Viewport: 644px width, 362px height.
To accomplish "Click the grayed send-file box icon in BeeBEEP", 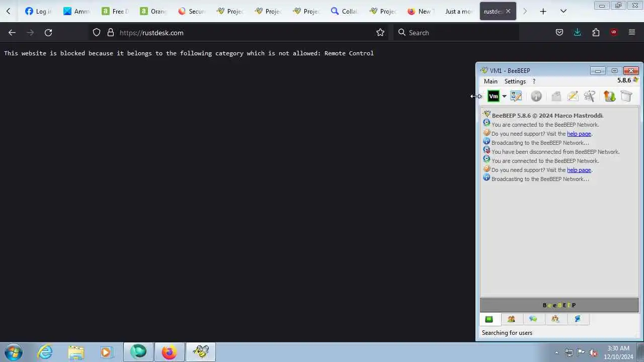I will [x=556, y=96].
